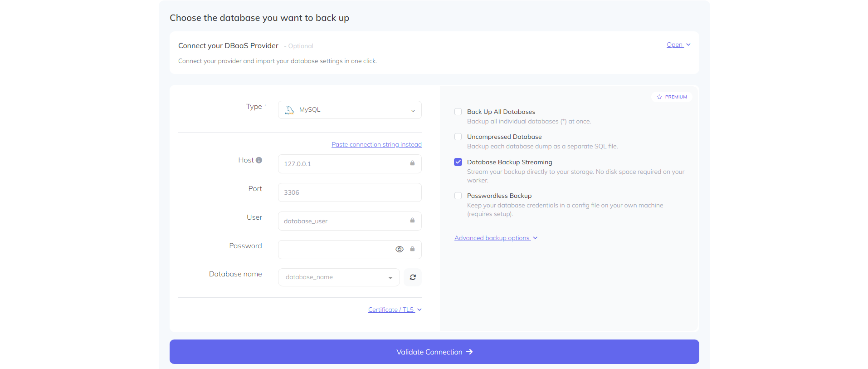Click the MySQL dolphin logo icon

coord(289,110)
